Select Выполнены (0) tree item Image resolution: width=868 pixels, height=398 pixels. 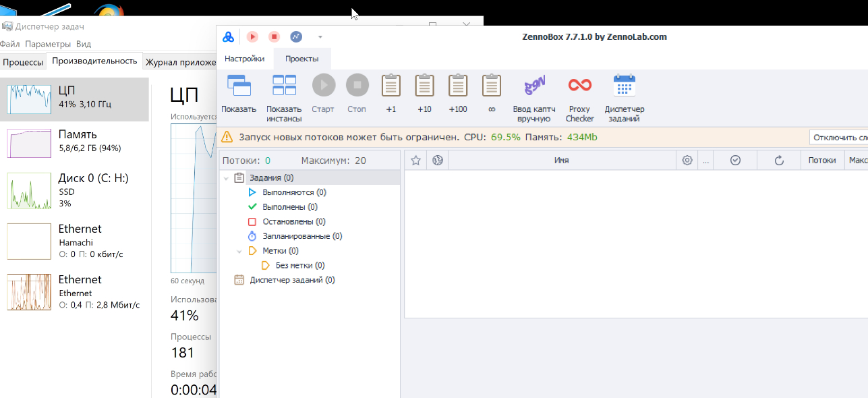click(x=290, y=207)
